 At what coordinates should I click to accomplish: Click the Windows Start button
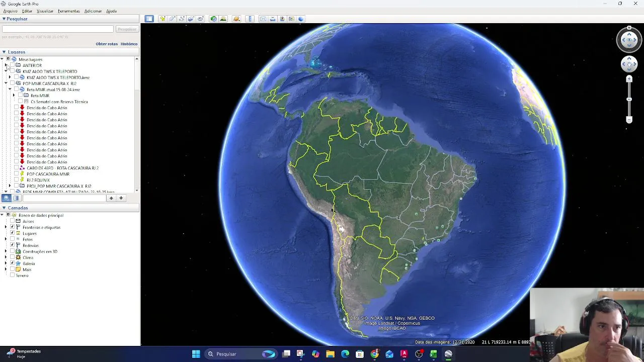pos(196,354)
